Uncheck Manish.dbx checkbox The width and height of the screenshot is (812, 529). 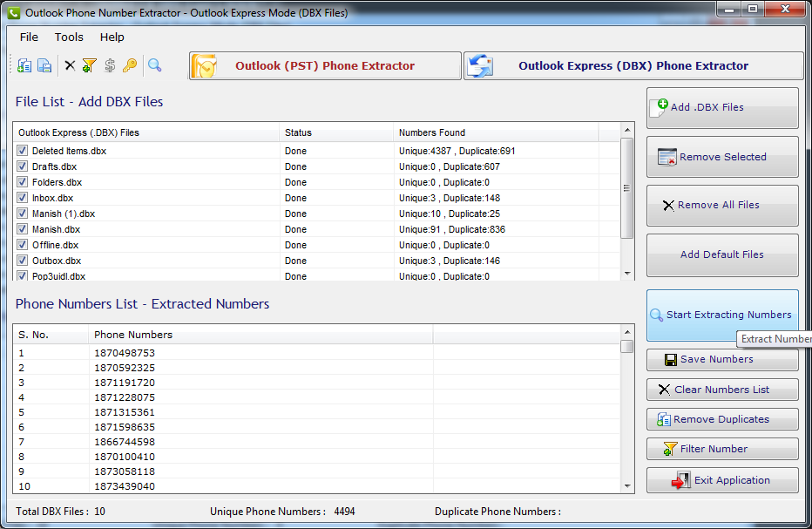click(22, 228)
